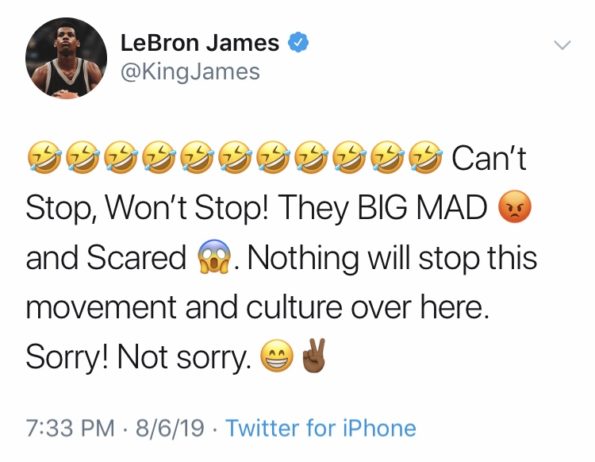595x462 pixels.
Task: Click the screaming face emoji
Action: pyautogui.click(x=214, y=257)
